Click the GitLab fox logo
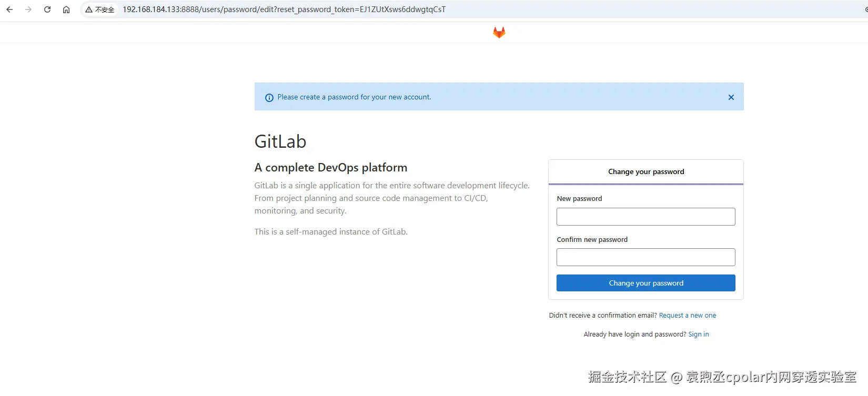The width and height of the screenshot is (868, 396). (499, 33)
